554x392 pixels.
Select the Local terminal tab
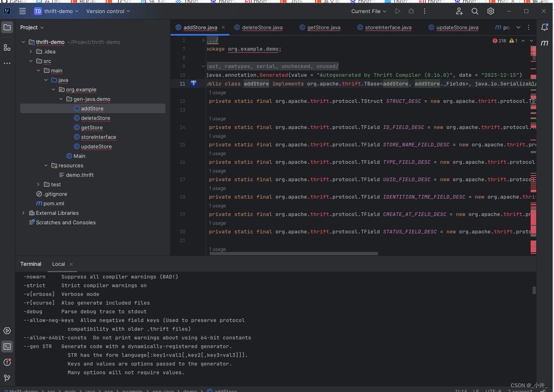tap(59, 264)
